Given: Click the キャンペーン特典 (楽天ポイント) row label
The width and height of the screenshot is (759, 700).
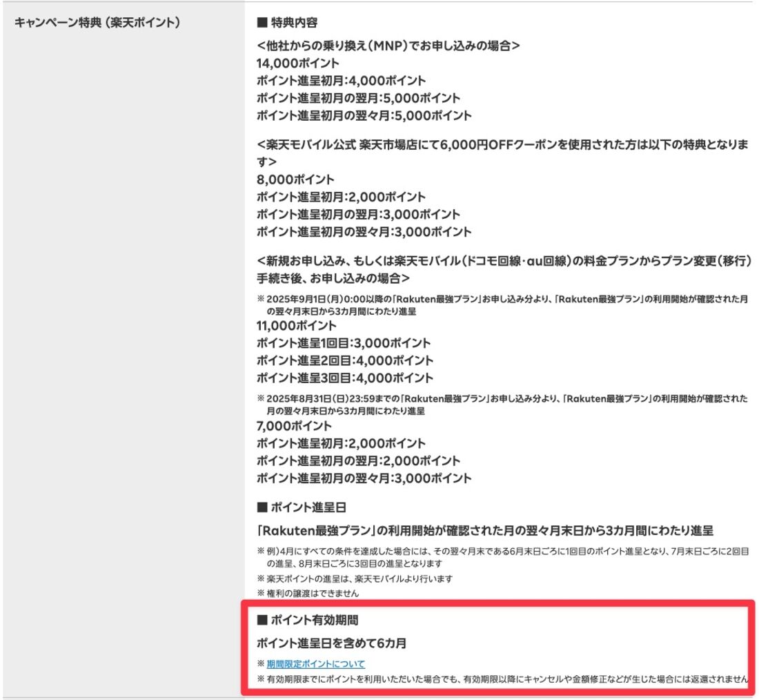Looking at the screenshot, I should click(97, 23).
